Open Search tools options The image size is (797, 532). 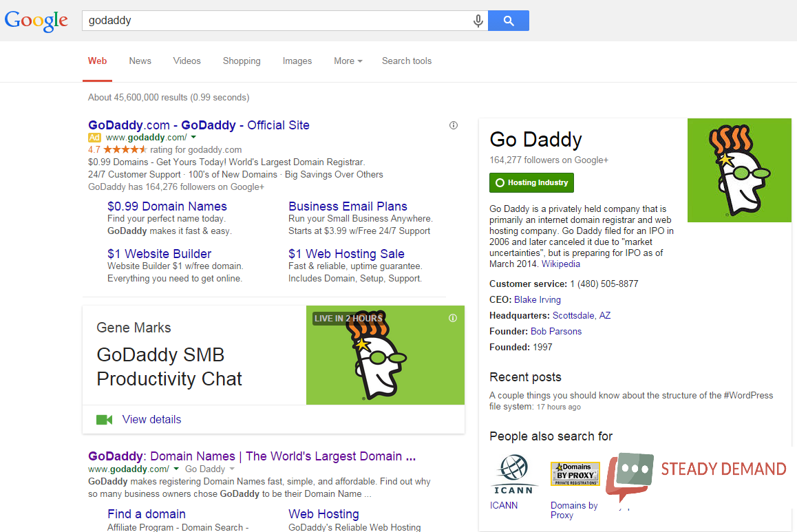coord(407,61)
